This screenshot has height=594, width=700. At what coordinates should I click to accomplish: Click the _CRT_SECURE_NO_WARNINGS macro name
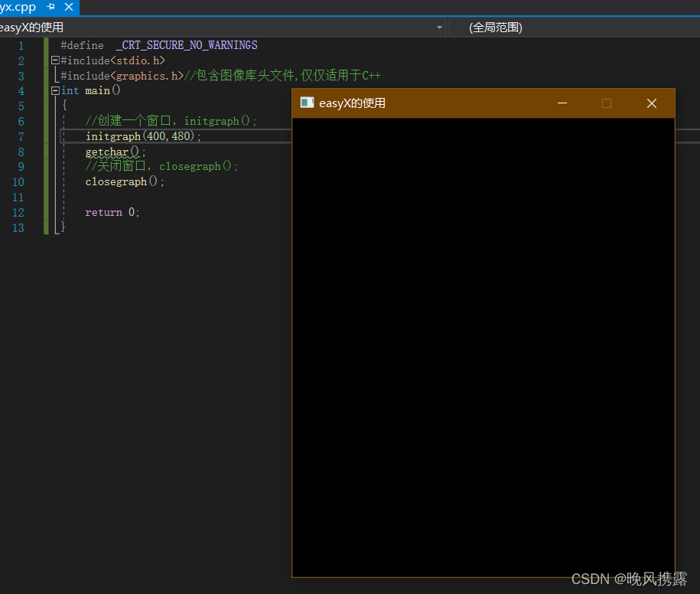click(x=187, y=45)
